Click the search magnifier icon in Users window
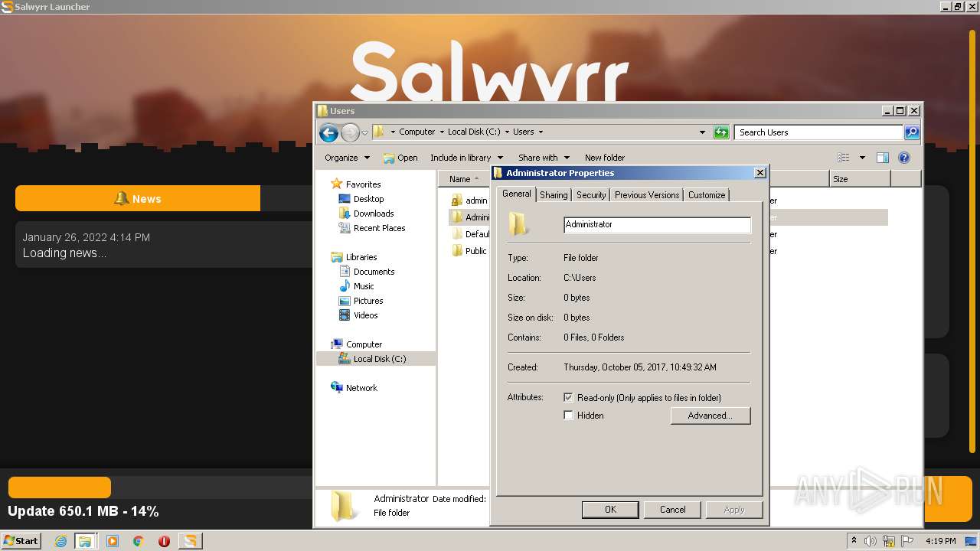980x551 pixels. (911, 132)
